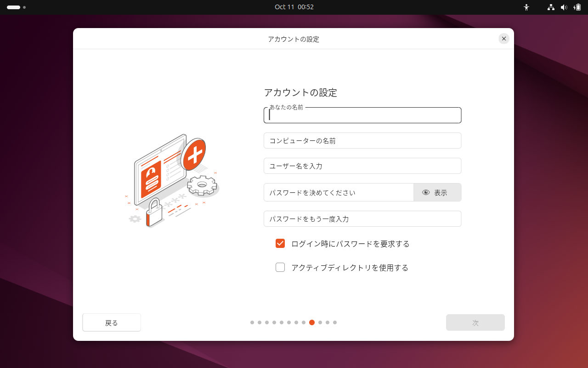Click the Activities indicator at top left
Viewport: 588px width, 368px height.
tap(14, 7)
